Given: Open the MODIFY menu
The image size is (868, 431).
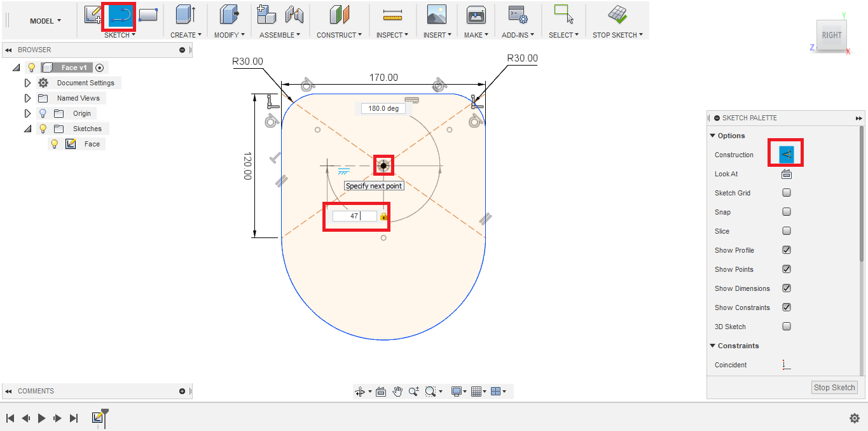Looking at the screenshot, I should 229,35.
